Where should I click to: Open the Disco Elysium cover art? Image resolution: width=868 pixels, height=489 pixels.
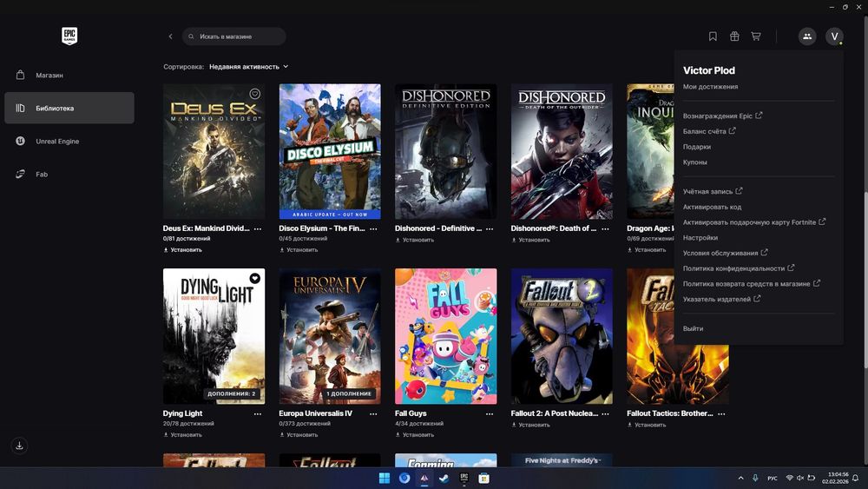pyautogui.click(x=330, y=151)
